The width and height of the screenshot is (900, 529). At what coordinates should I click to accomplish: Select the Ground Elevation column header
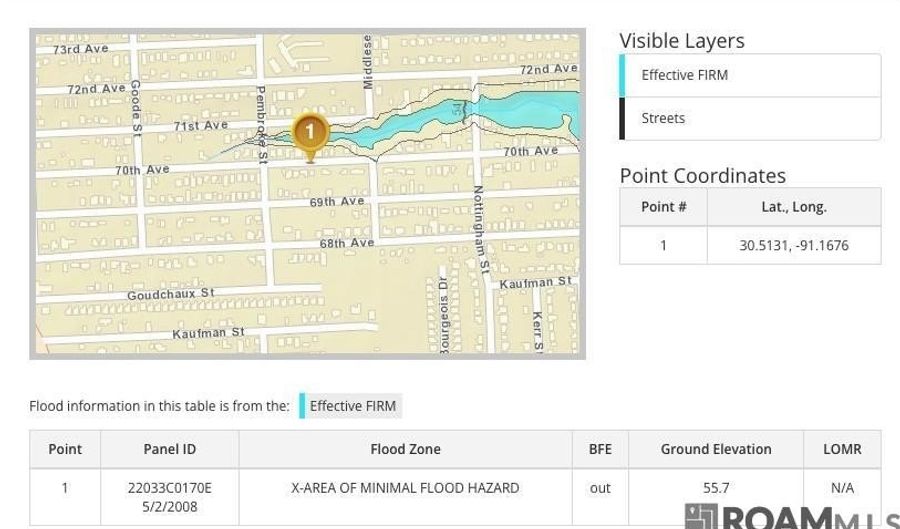point(715,449)
